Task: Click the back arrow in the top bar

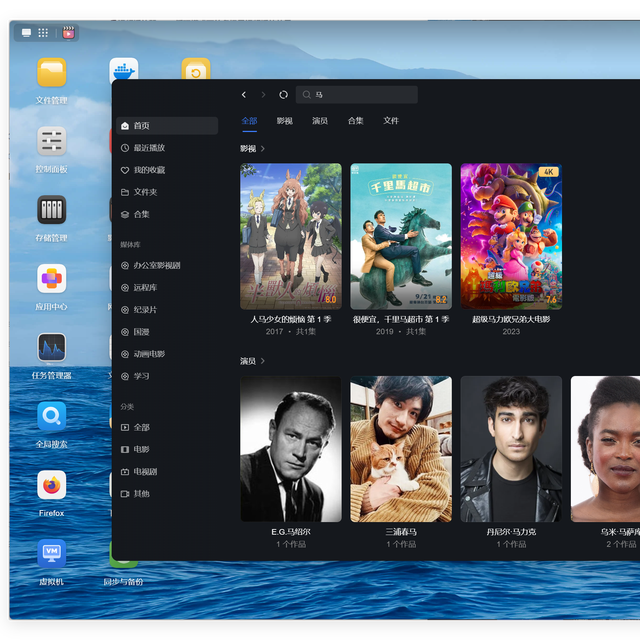Action: click(244, 95)
